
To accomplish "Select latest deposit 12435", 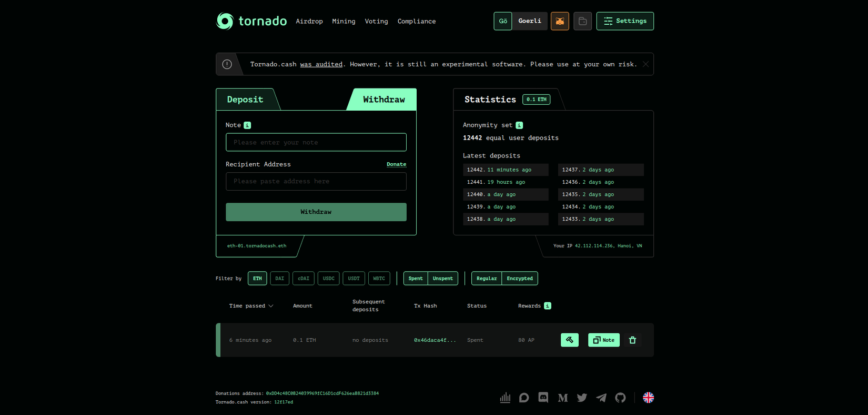I will pos(601,194).
